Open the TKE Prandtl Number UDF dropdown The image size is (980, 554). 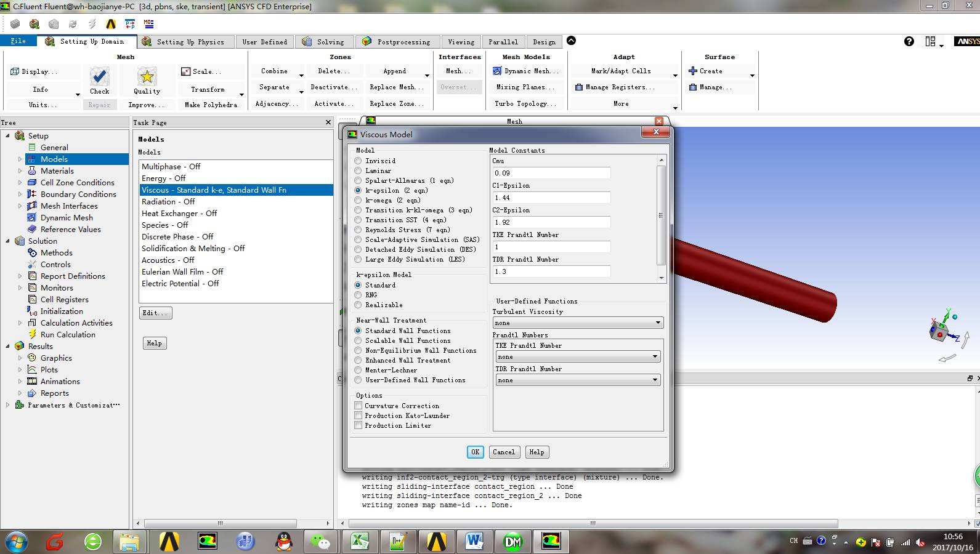click(x=578, y=356)
